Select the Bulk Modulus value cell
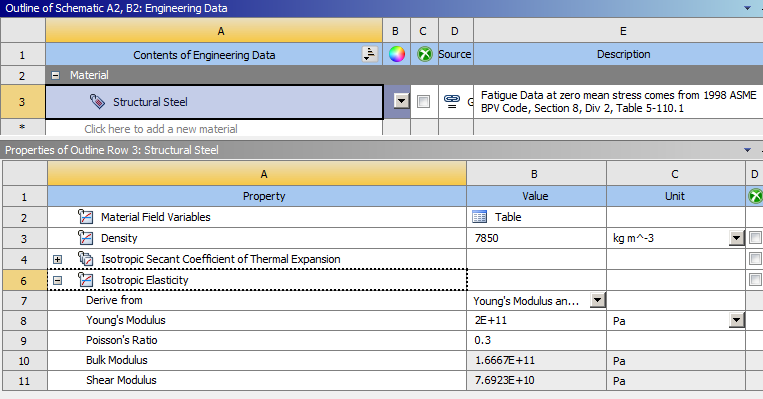This screenshot has width=763, height=399. (x=536, y=361)
